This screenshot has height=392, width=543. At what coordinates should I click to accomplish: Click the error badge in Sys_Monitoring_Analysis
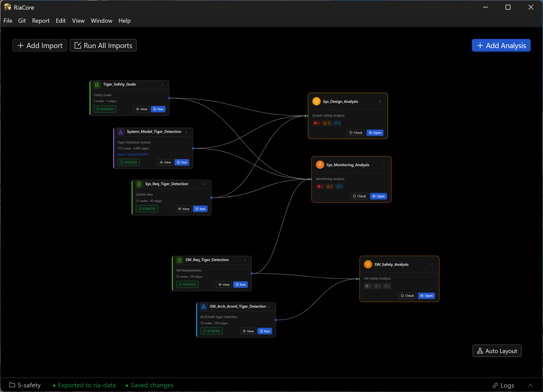coord(320,186)
